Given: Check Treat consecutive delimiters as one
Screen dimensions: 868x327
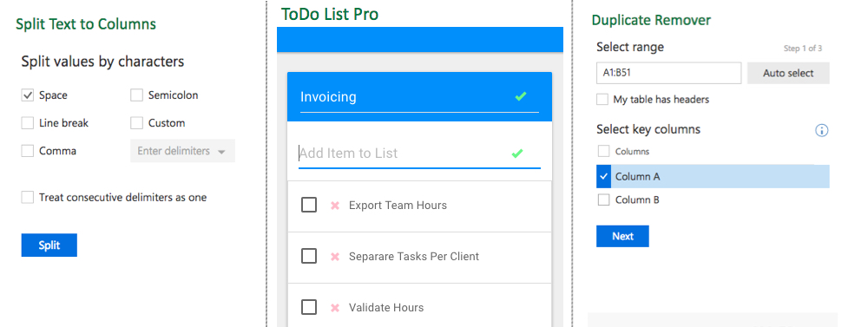Looking at the screenshot, I should [x=28, y=197].
